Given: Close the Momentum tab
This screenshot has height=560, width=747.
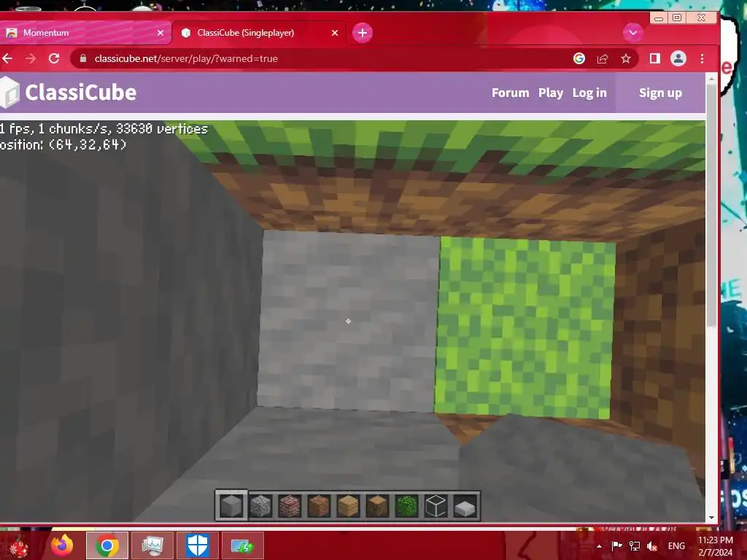Looking at the screenshot, I should tap(160, 33).
